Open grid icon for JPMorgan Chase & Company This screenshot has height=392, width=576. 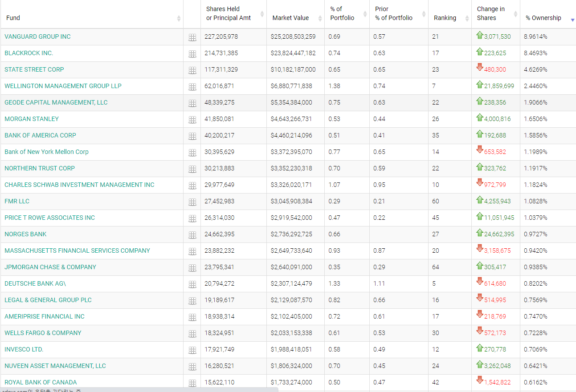coord(192,268)
